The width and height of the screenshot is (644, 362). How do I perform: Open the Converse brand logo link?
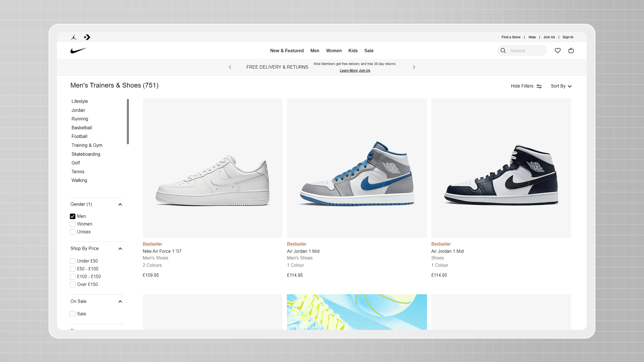point(87,37)
